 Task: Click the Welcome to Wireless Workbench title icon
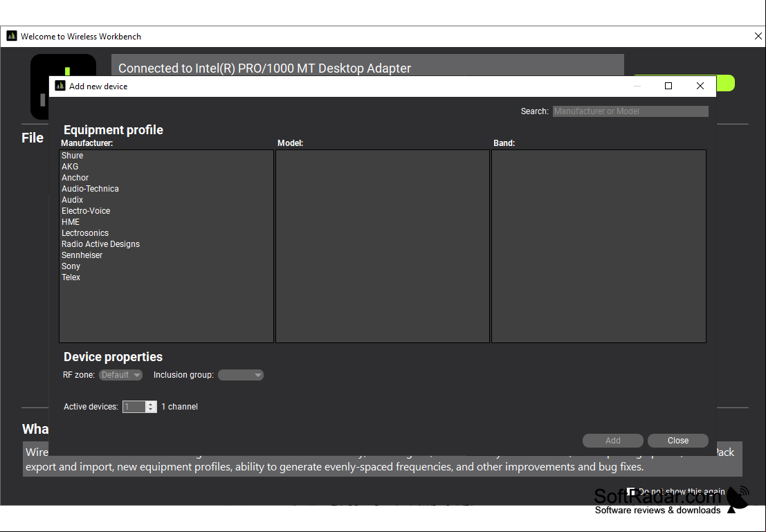coord(12,36)
